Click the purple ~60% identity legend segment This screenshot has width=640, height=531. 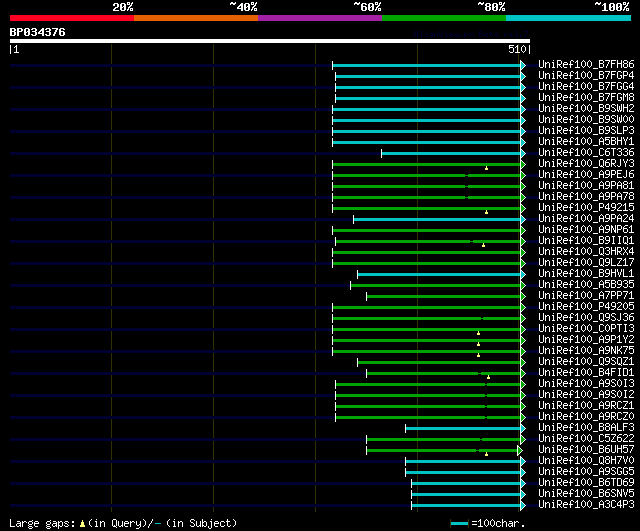pos(320,18)
